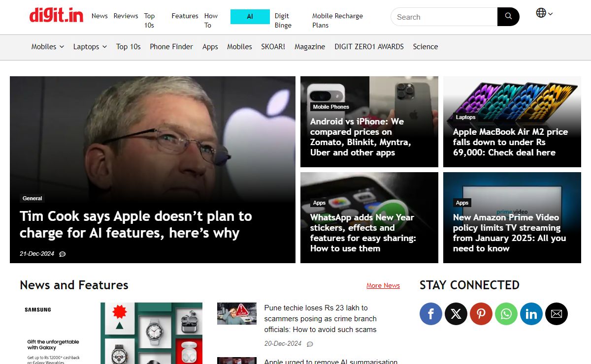591x364 pixels.
Task: Open the Pinterest icon
Action: [x=481, y=314]
